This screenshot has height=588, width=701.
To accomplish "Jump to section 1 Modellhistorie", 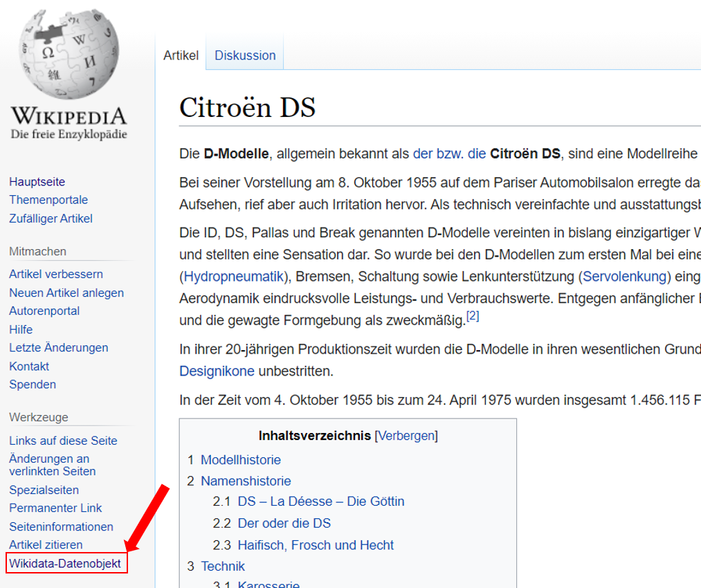I will 241,460.
